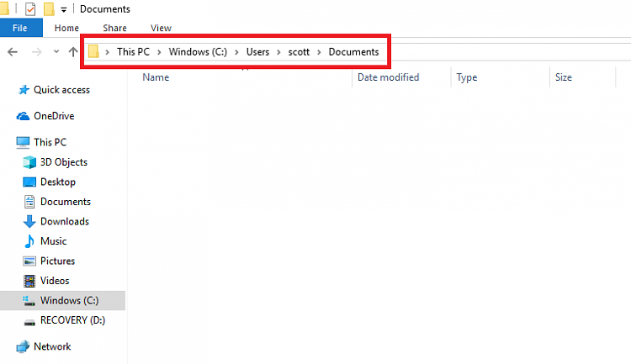Click the Properties quick access toolbar icon

click(x=30, y=9)
